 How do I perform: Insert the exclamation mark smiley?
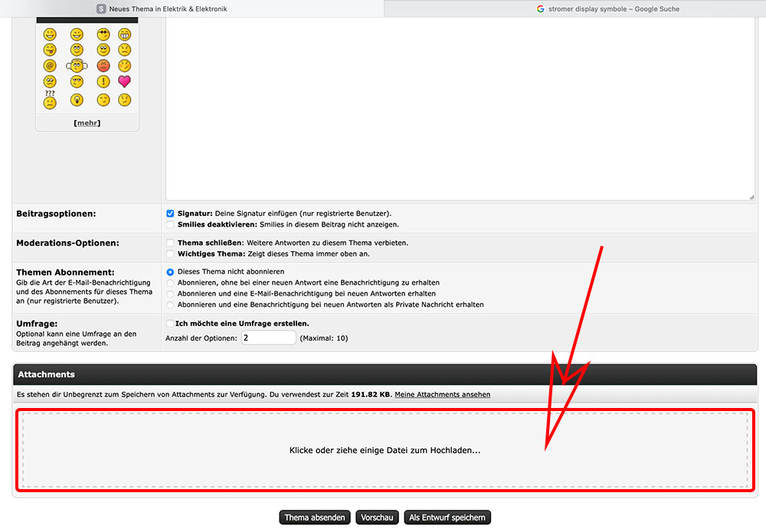point(103,82)
